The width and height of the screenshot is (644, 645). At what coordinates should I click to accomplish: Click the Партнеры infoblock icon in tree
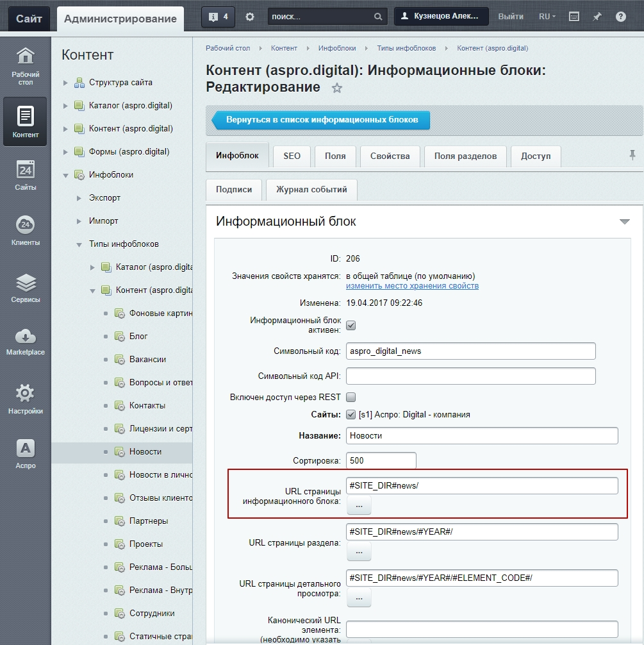(119, 521)
